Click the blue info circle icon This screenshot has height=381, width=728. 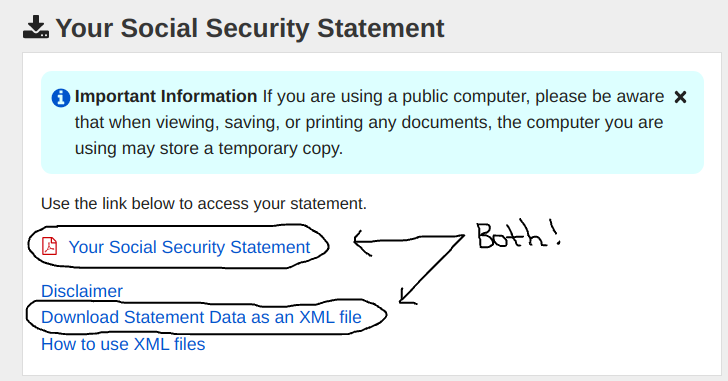coord(60,98)
